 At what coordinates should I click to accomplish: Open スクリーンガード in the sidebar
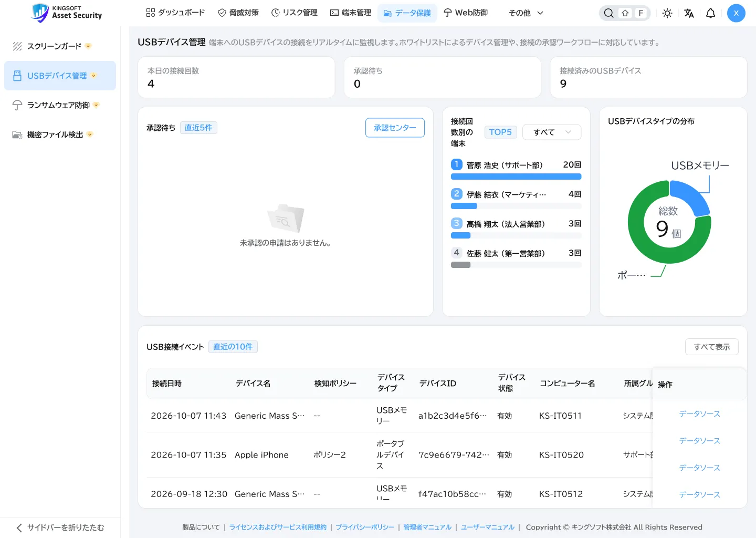60,46
